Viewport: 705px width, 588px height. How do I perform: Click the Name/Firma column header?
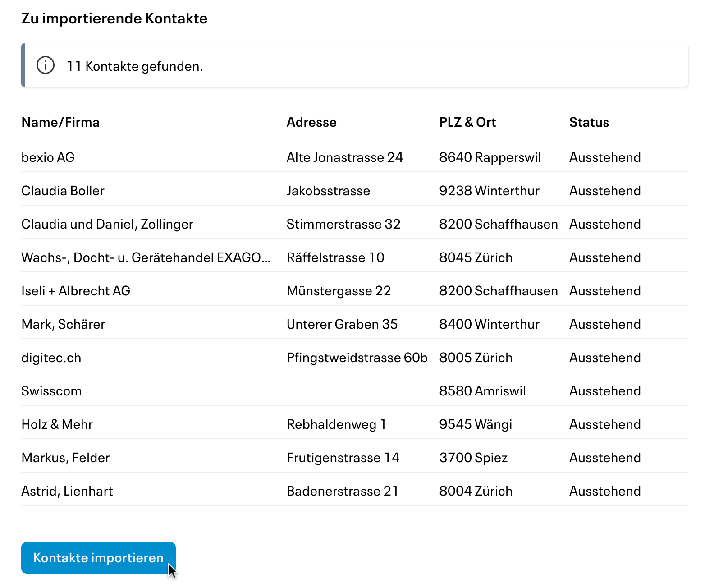pos(60,122)
